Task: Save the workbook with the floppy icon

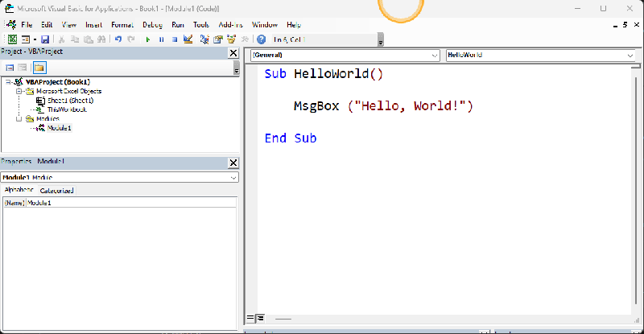Action: click(45, 39)
